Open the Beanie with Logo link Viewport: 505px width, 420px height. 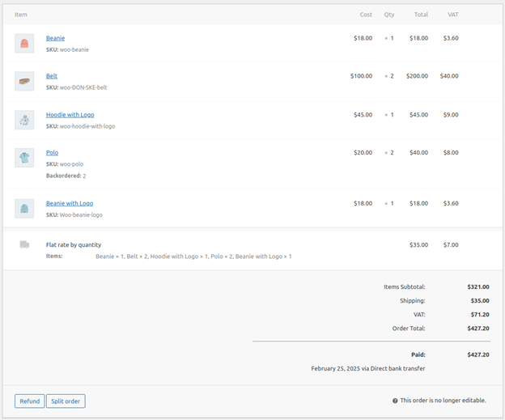click(70, 204)
